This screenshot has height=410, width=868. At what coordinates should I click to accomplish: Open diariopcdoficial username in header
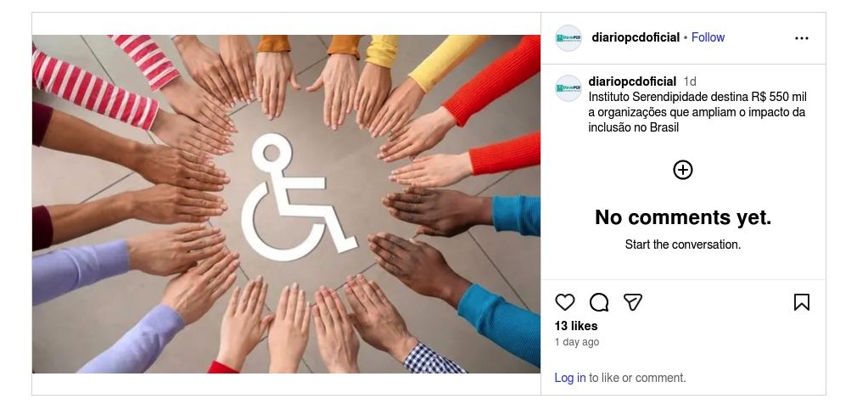point(636,37)
